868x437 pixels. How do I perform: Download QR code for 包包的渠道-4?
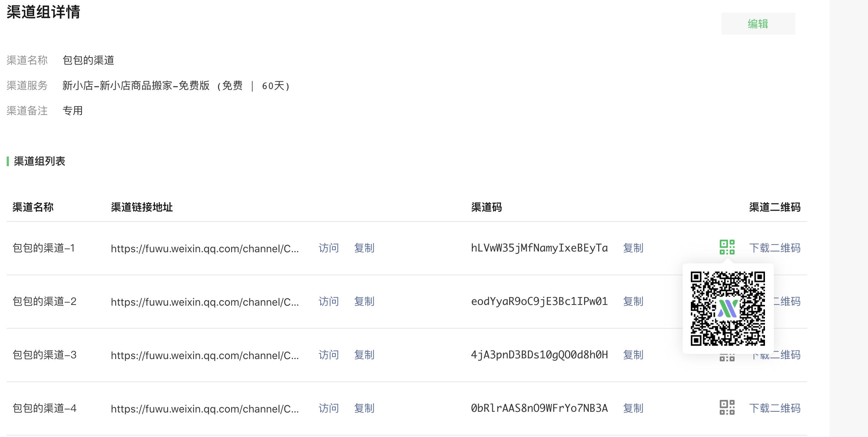tap(775, 408)
